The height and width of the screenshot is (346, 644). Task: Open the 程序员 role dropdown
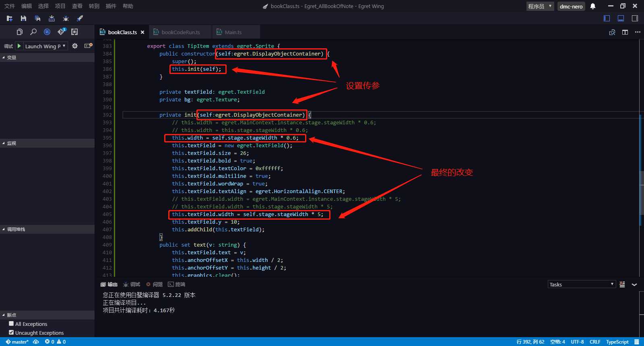point(540,6)
